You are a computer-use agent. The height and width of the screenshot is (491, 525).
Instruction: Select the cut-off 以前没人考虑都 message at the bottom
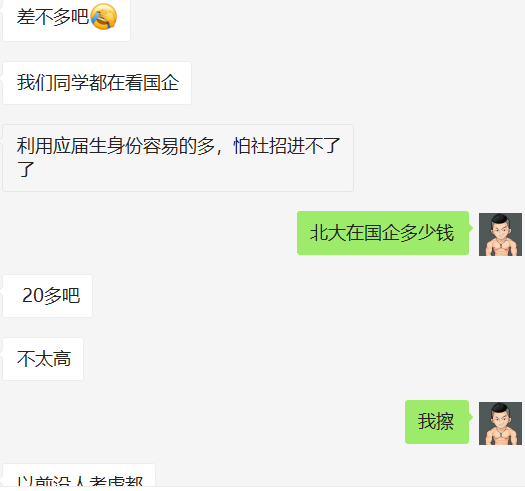[79, 476]
